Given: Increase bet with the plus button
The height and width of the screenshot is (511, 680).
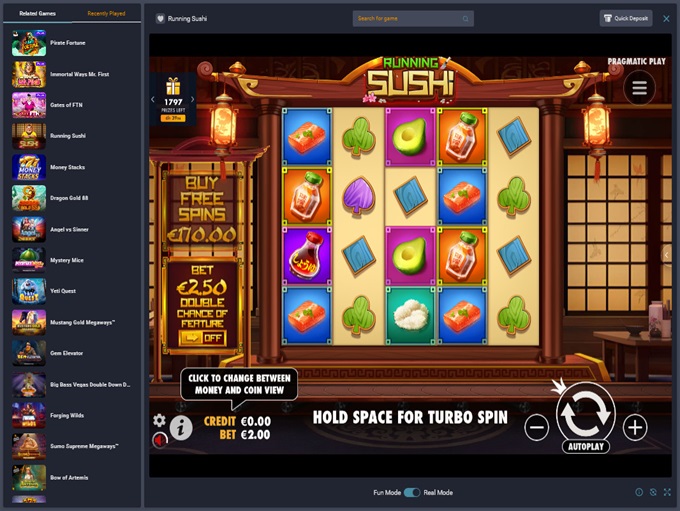Looking at the screenshot, I should point(635,427).
